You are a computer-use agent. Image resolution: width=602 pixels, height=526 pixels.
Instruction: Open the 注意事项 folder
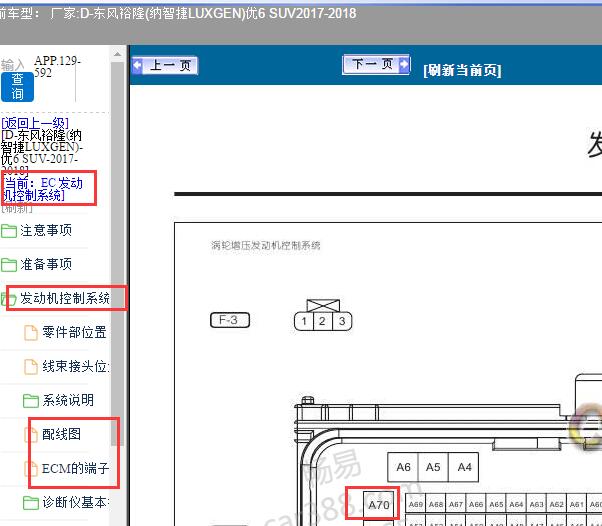point(46,230)
